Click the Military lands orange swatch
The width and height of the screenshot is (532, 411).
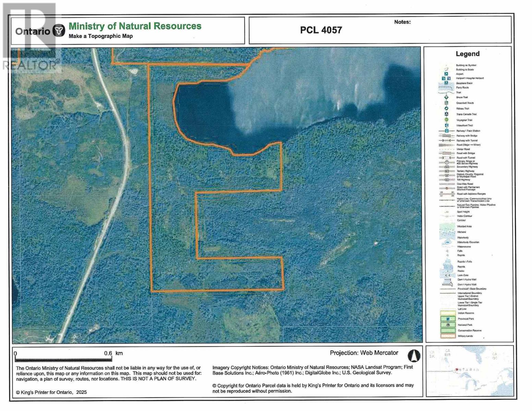pos(448,336)
